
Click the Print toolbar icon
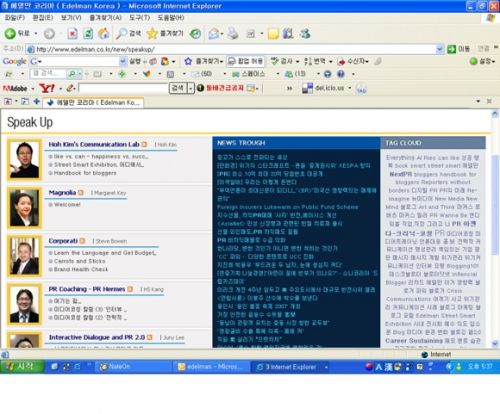coord(233,33)
